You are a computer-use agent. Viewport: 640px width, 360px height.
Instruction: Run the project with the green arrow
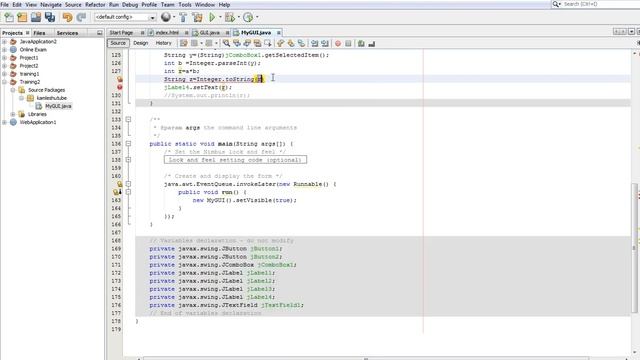tap(212, 17)
